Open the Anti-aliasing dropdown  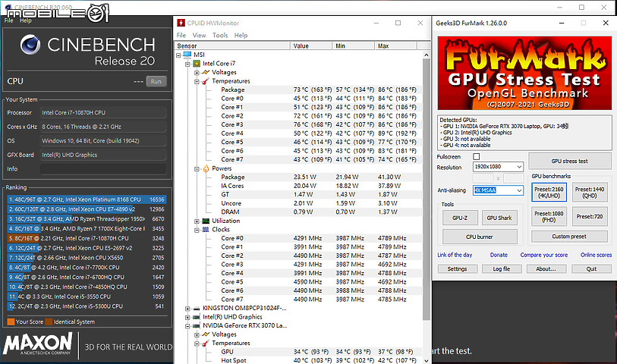click(519, 190)
